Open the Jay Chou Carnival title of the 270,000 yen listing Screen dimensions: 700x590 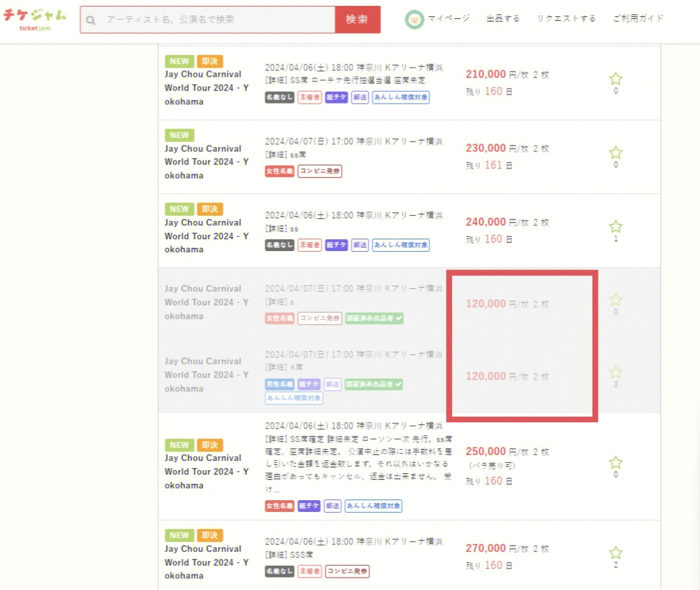[206, 562]
